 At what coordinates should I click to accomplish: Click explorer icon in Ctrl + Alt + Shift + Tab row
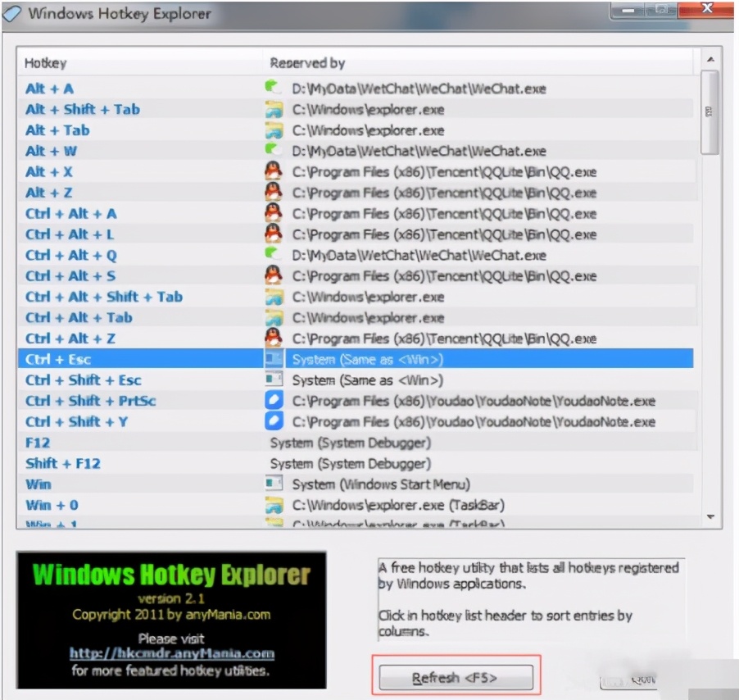pyautogui.click(x=274, y=297)
